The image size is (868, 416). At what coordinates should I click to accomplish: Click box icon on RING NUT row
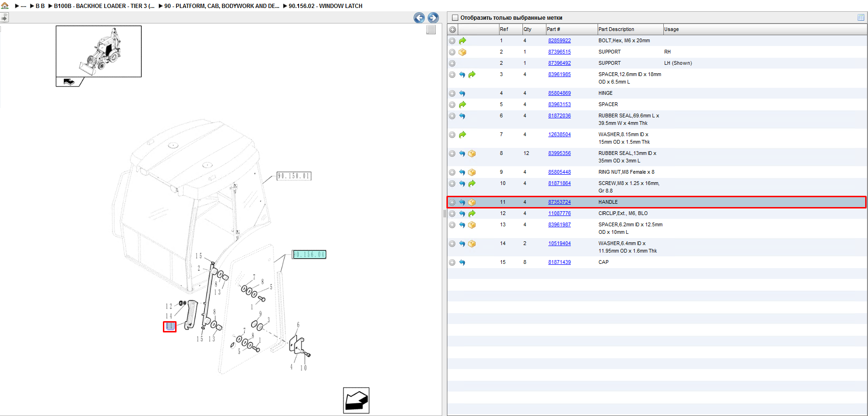tap(472, 172)
